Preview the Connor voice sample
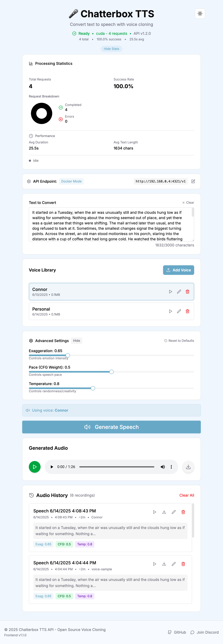 coord(171,291)
